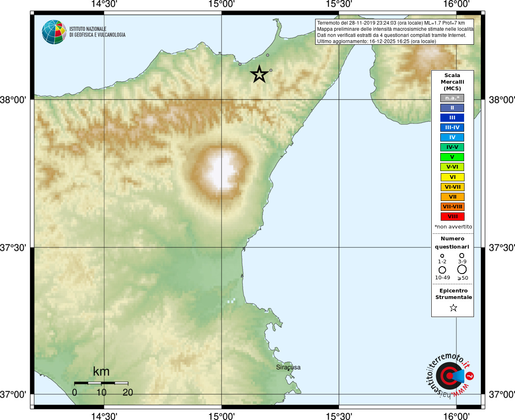Click the haisentitoilterremoto.it target logo

coord(449,376)
